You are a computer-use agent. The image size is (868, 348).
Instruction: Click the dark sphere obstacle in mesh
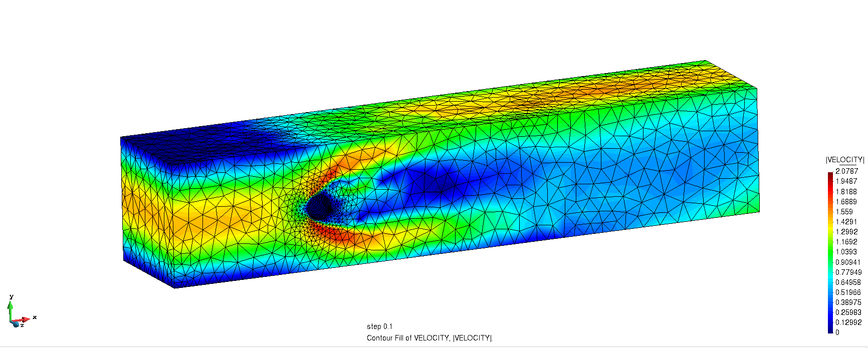(x=319, y=207)
